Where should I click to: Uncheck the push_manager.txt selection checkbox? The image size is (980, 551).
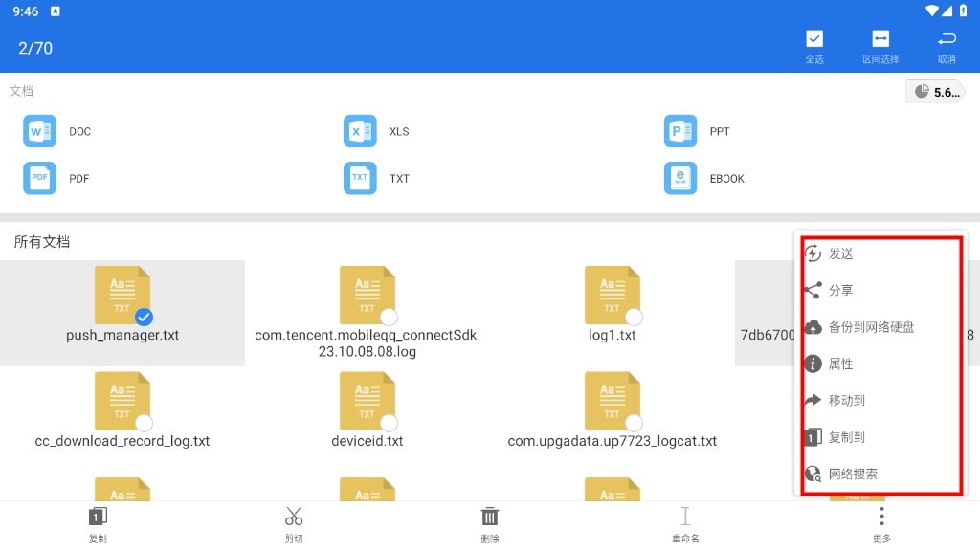coord(144,317)
